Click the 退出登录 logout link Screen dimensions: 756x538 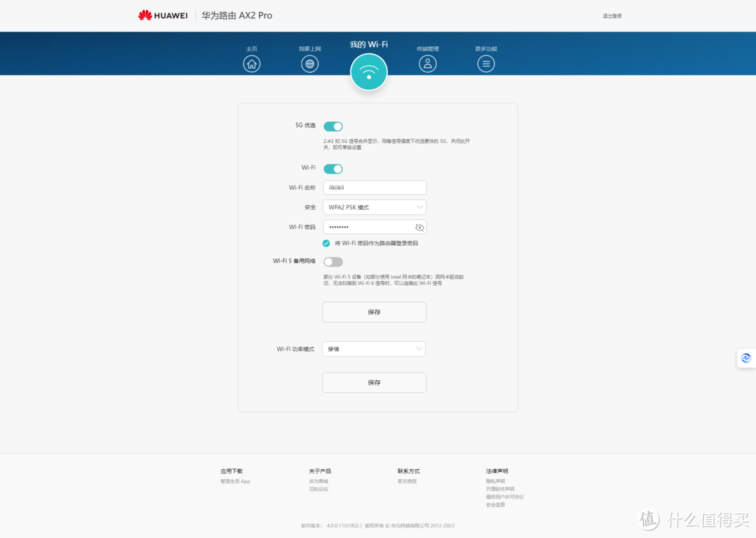612,16
